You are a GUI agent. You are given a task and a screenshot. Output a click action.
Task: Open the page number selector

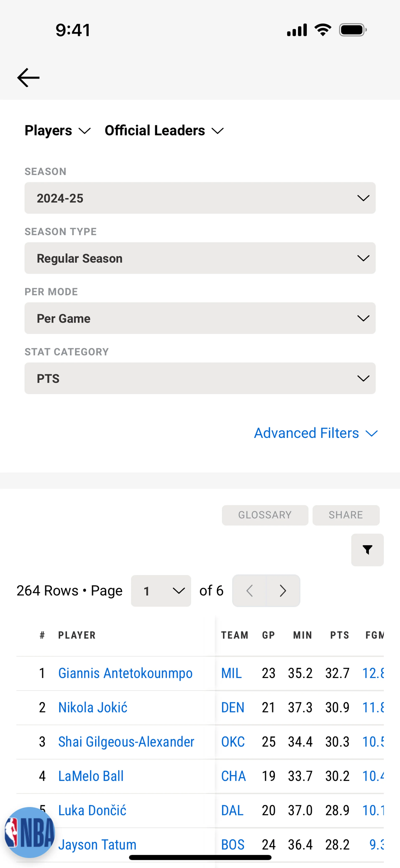161,591
